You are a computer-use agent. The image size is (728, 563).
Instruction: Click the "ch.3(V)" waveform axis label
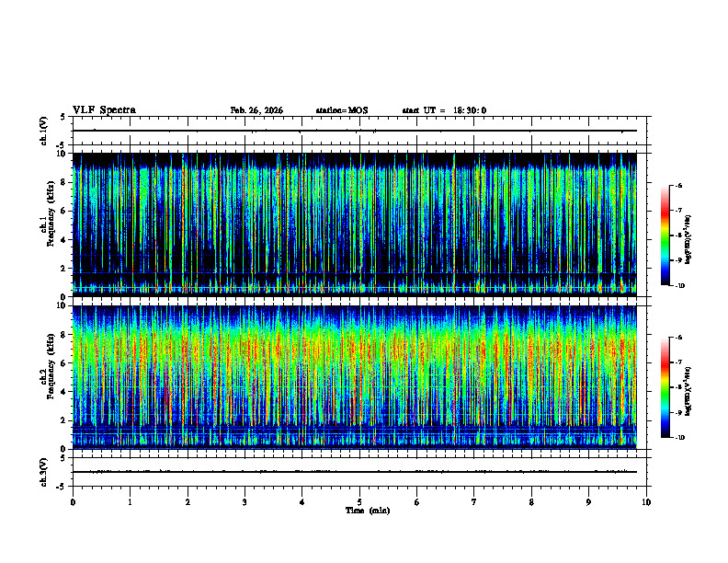click(44, 472)
